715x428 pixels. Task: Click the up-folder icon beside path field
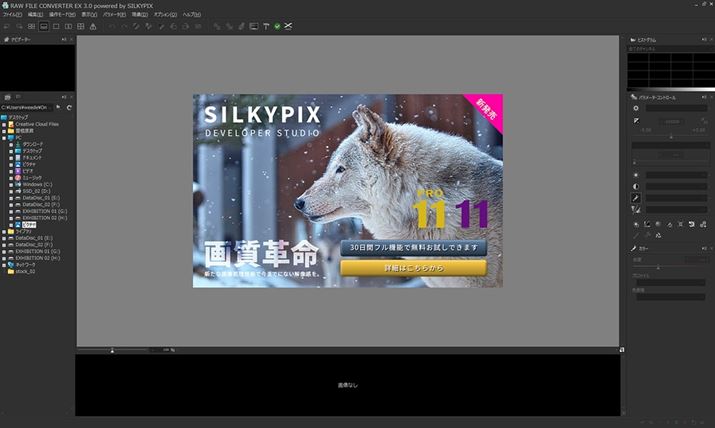tap(58, 108)
